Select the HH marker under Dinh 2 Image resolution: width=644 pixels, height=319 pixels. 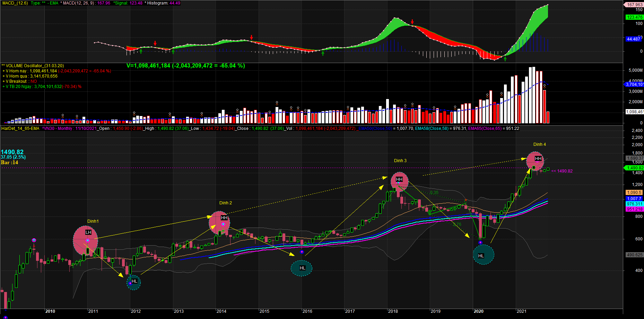(x=224, y=218)
